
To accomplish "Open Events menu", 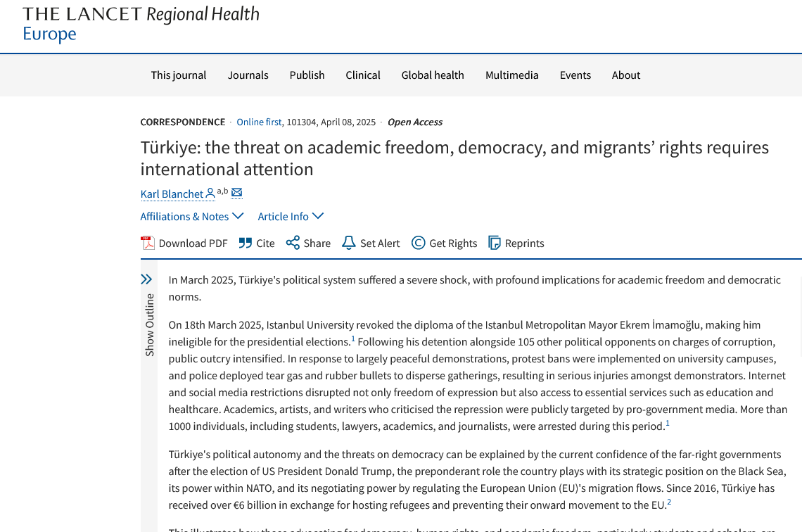I will point(575,75).
